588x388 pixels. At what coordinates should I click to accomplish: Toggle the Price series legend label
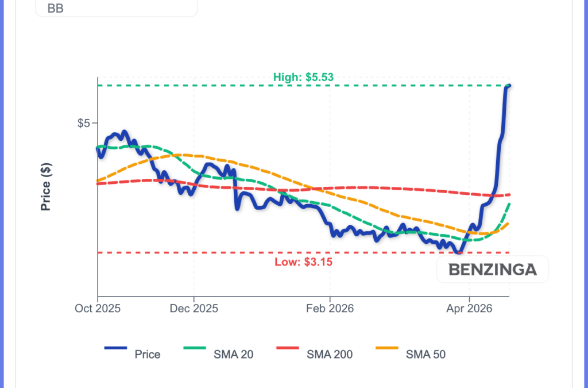click(x=148, y=355)
